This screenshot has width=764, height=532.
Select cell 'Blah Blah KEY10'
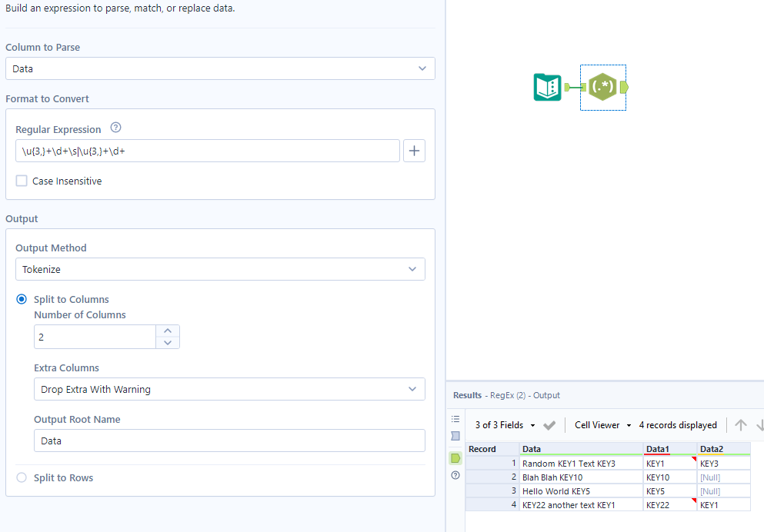coord(582,477)
